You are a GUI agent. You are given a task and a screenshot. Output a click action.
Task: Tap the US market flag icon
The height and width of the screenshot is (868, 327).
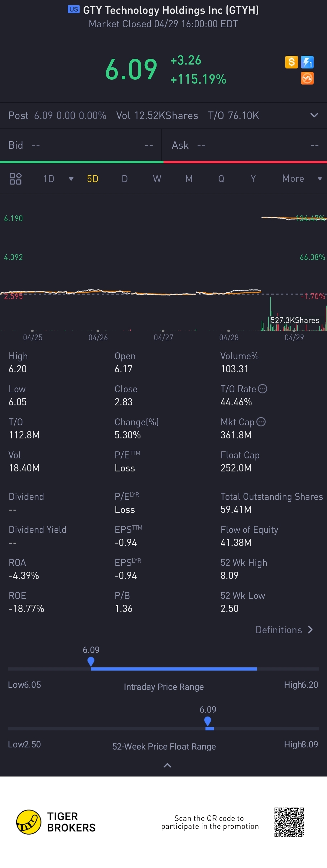[73, 9]
